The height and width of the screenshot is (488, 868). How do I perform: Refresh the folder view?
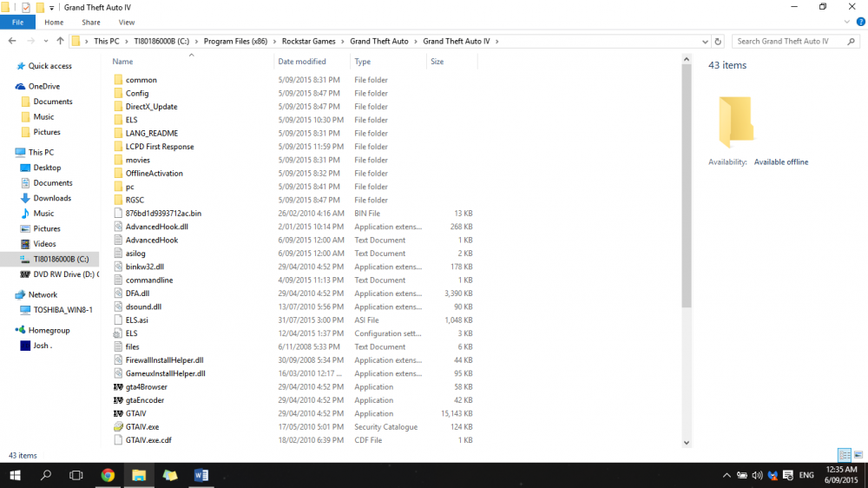click(x=718, y=42)
